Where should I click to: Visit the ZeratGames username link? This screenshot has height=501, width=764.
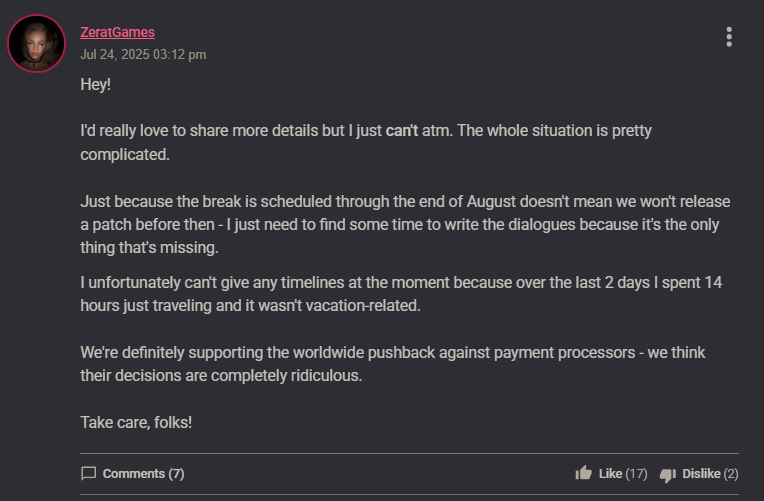click(x=117, y=32)
